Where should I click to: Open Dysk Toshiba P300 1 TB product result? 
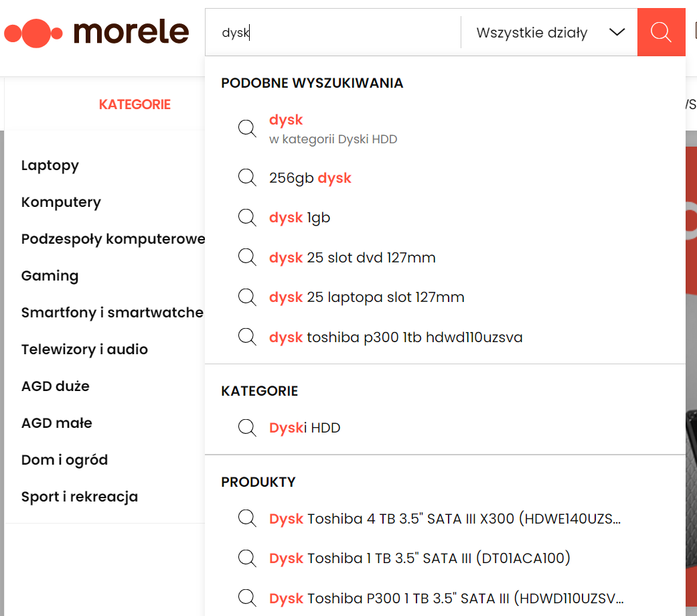pyautogui.click(x=446, y=598)
